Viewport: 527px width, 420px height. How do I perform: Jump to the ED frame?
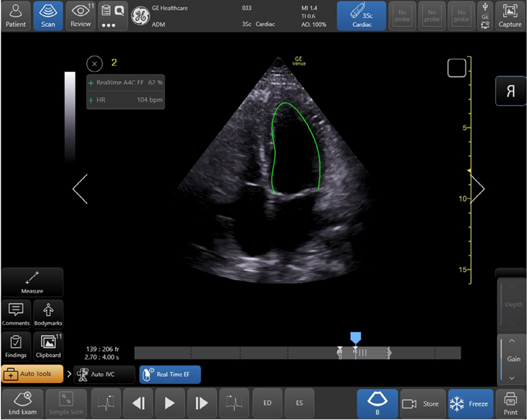268,403
